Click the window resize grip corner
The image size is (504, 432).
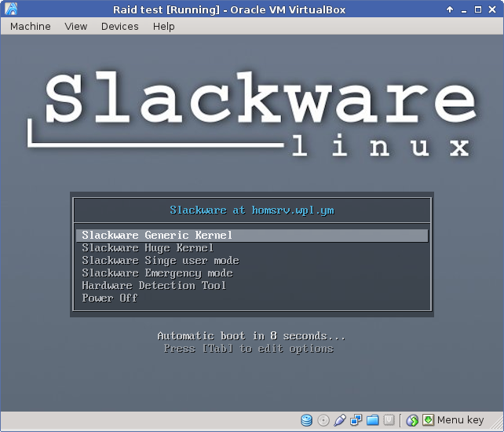(496, 423)
